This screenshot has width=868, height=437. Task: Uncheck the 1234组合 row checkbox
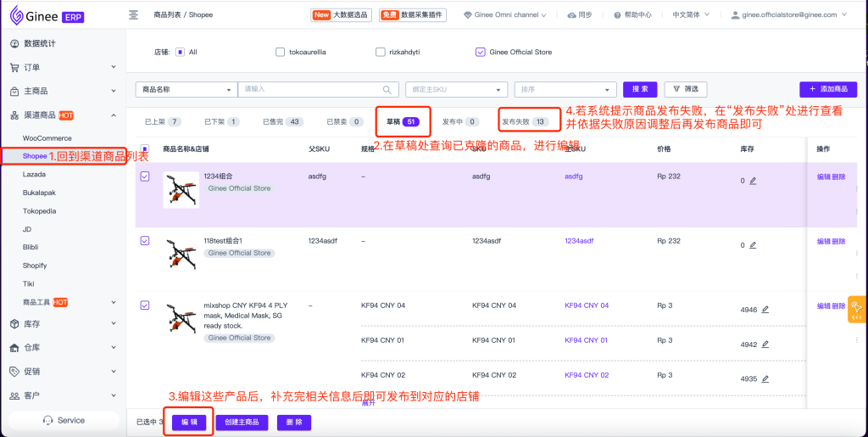tap(145, 176)
